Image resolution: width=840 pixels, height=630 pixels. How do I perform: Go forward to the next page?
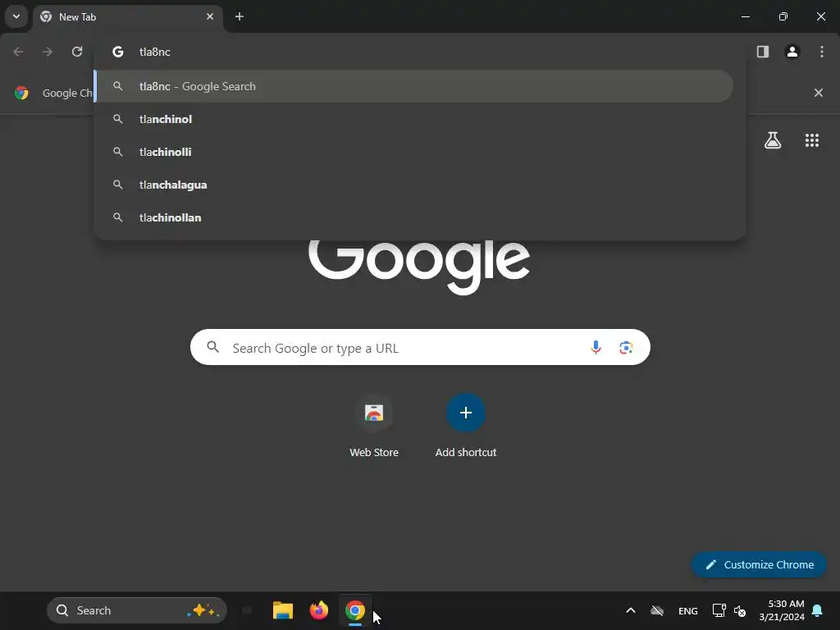click(48, 52)
